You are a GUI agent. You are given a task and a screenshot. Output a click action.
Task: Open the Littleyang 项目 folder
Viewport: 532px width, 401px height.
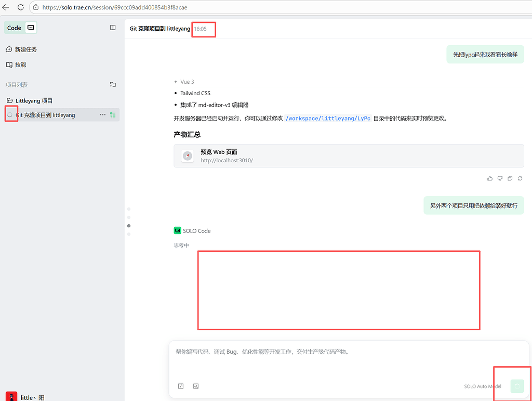click(30, 100)
